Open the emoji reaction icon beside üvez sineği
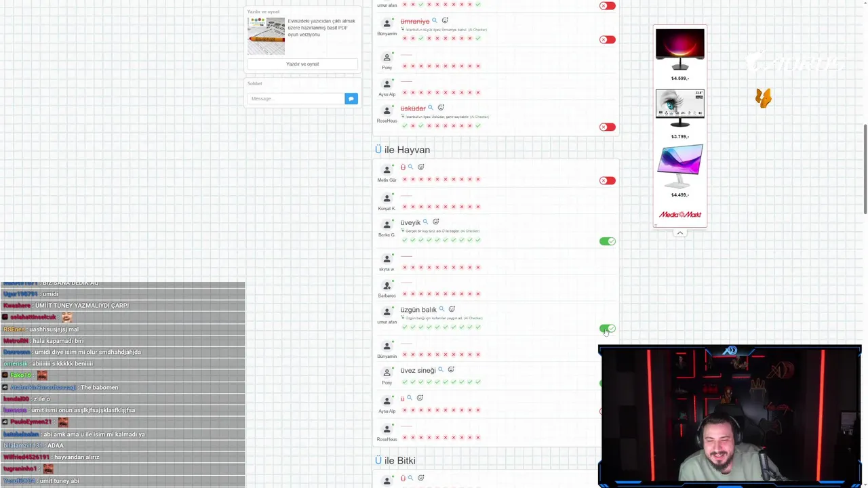 tap(451, 369)
